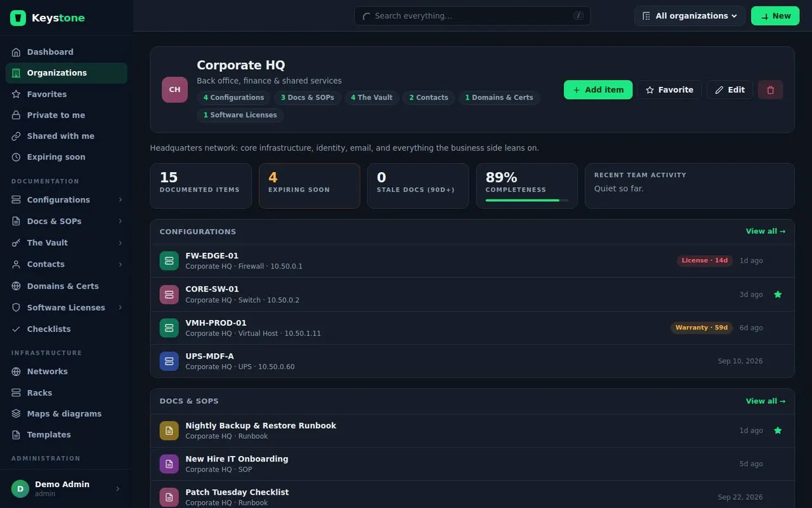Screen dimensions: 812x508
Task: Delete organization using the red trash icon
Action: pyautogui.click(x=770, y=90)
